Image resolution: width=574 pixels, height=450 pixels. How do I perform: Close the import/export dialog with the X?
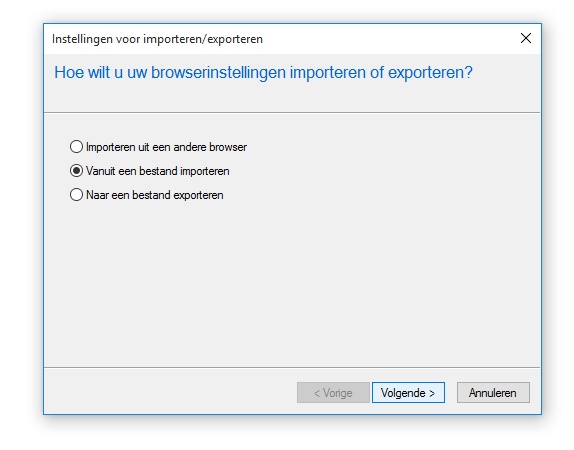(x=526, y=38)
